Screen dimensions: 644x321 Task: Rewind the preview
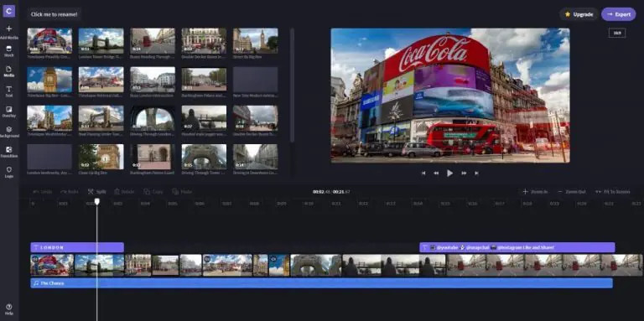(x=436, y=173)
